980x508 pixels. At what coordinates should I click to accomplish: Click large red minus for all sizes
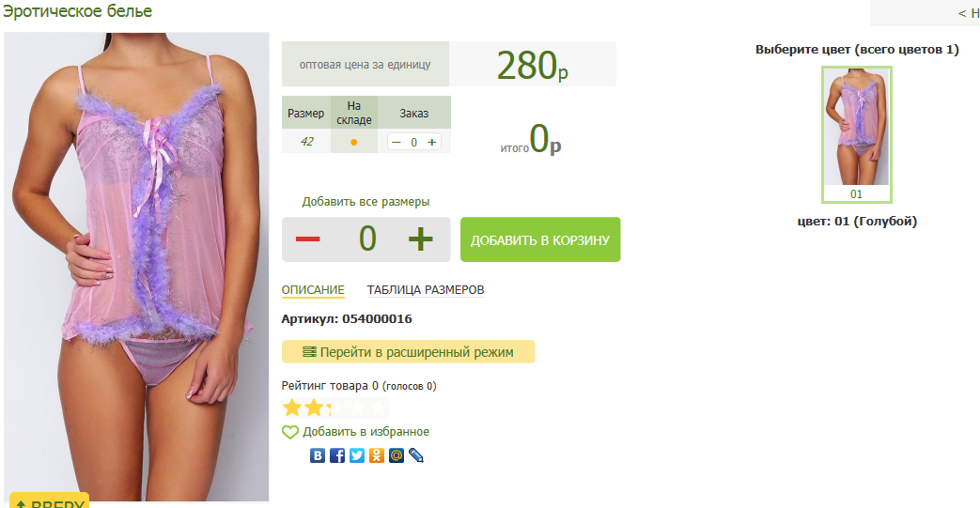[x=307, y=239]
